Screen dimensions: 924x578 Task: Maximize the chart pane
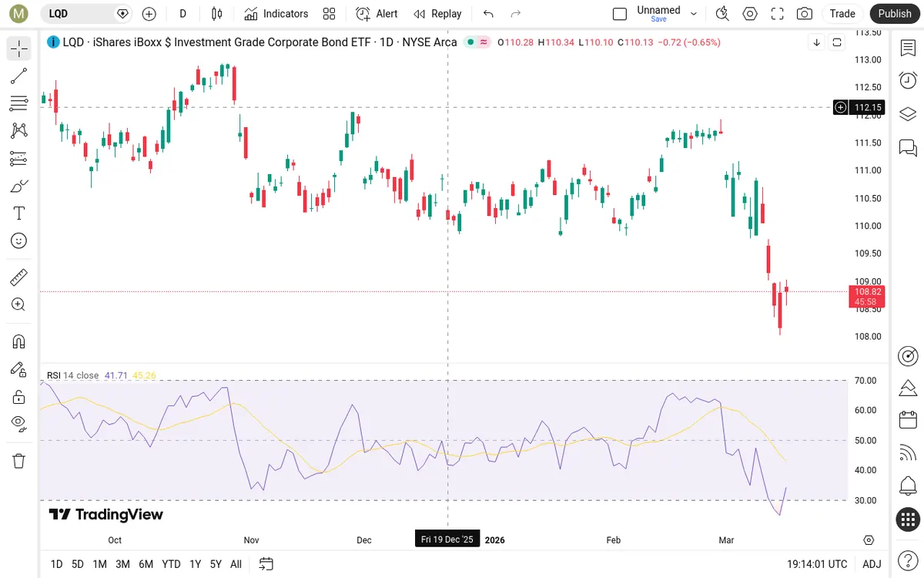pos(836,42)
